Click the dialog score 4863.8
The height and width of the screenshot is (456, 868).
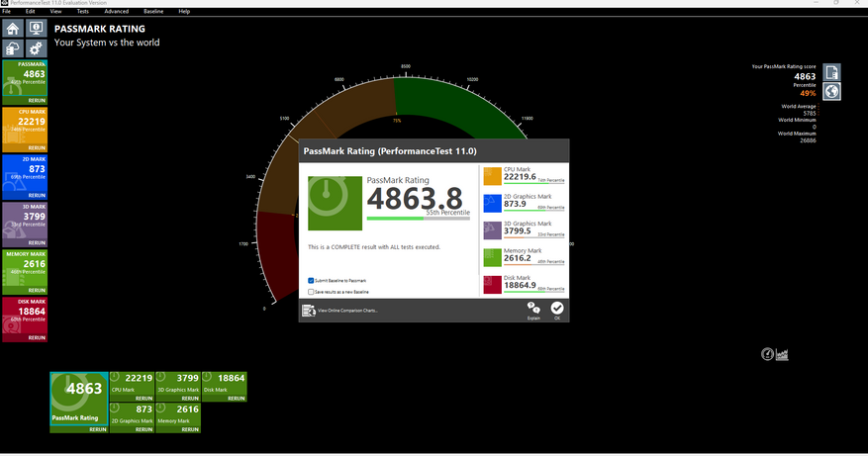tap(415, 198)
